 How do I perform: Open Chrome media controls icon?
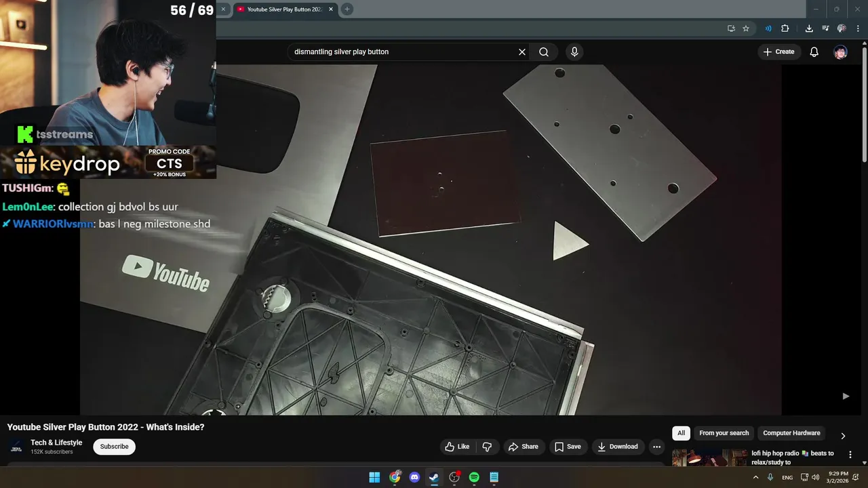click(825, 28)
